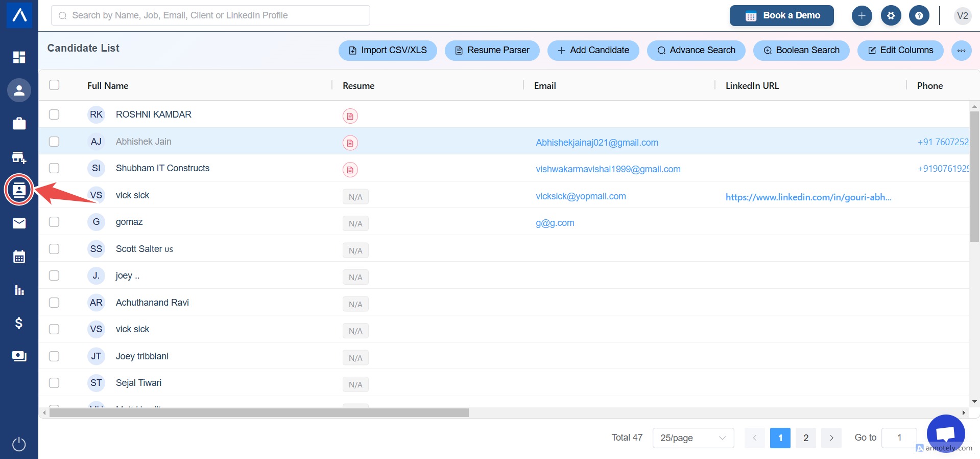980x459 pixels.
Task: Click the LinkedIn URL column header
Action: [752, 86]
